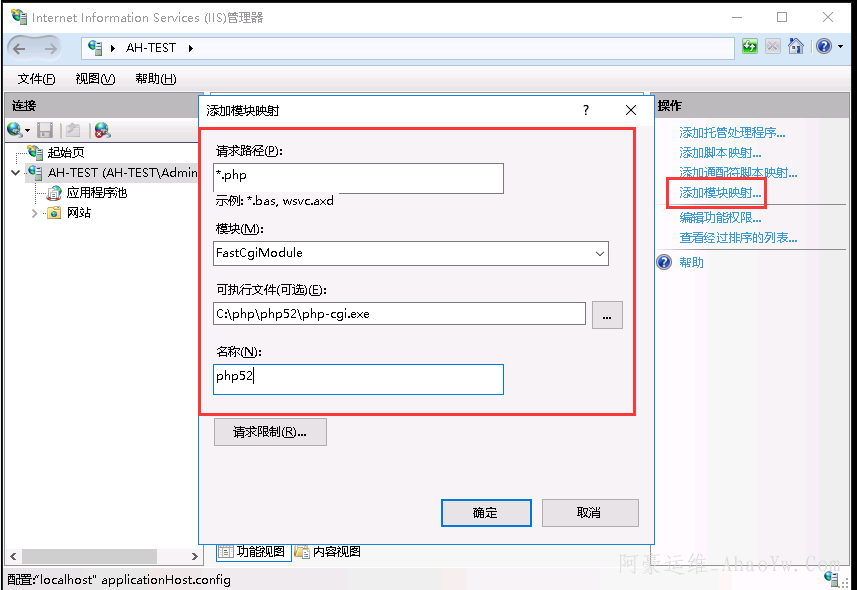Open the 视图 menu
The image size is (857, 590).
pos(95,79)
